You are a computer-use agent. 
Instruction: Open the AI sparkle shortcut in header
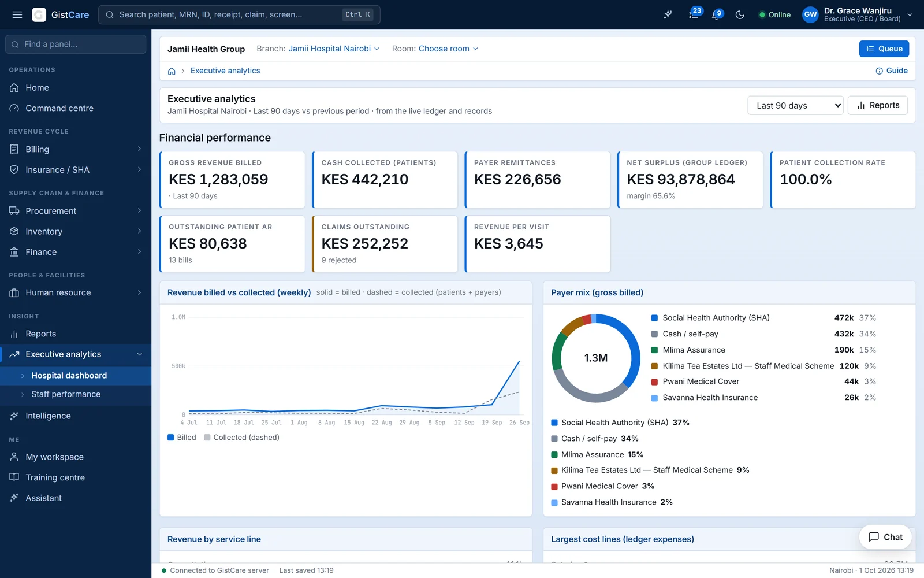tap(668, 14)
